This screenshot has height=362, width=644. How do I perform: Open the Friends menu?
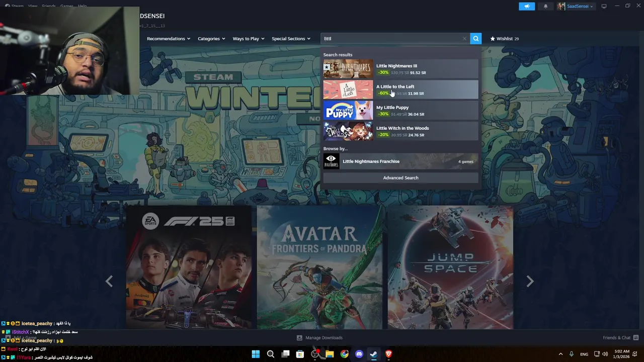(49, 6)
